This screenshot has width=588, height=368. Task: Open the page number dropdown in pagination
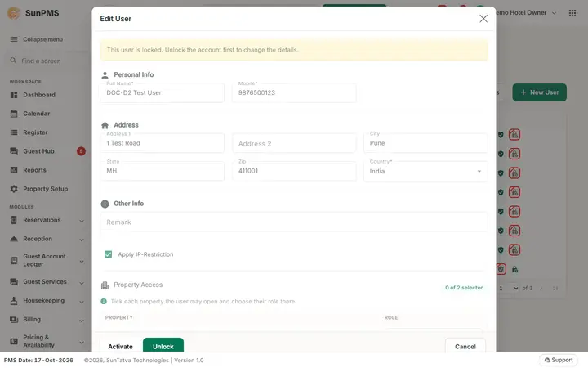[509, 288]
